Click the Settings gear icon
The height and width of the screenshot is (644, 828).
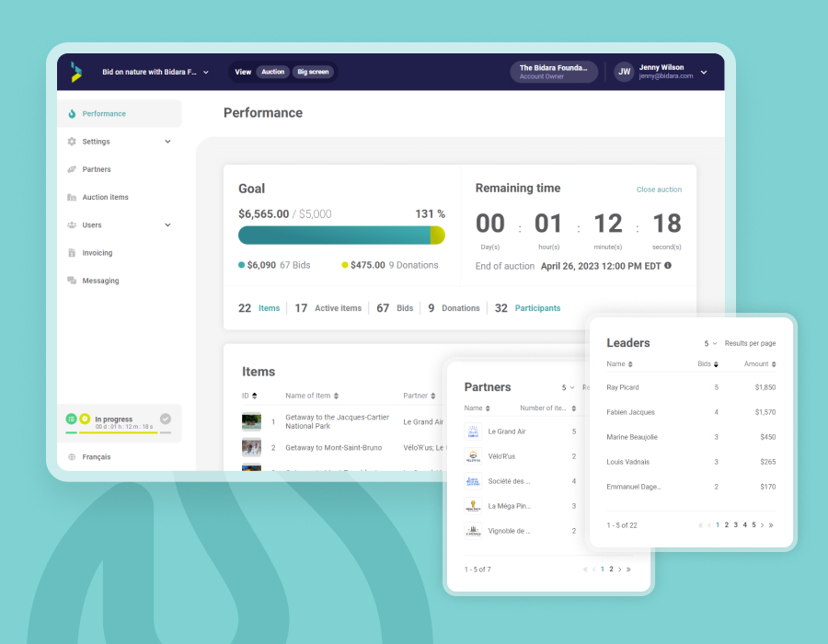pos(70,141)
